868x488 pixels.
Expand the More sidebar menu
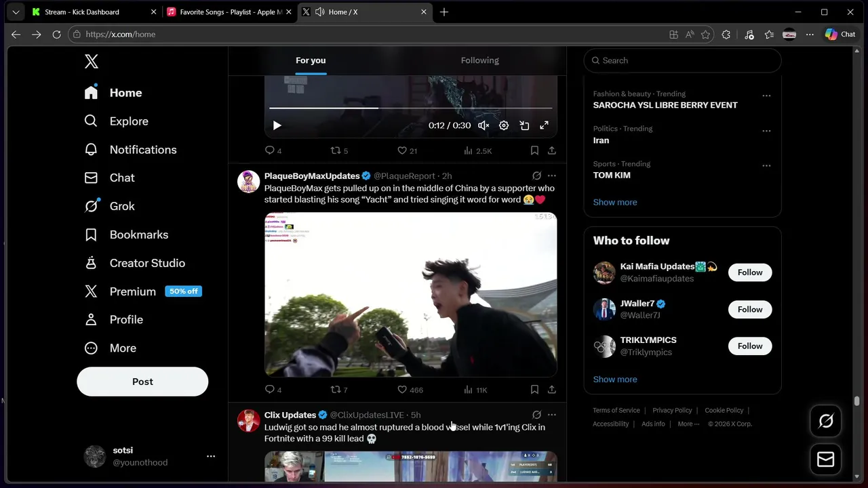pos(110,348)
